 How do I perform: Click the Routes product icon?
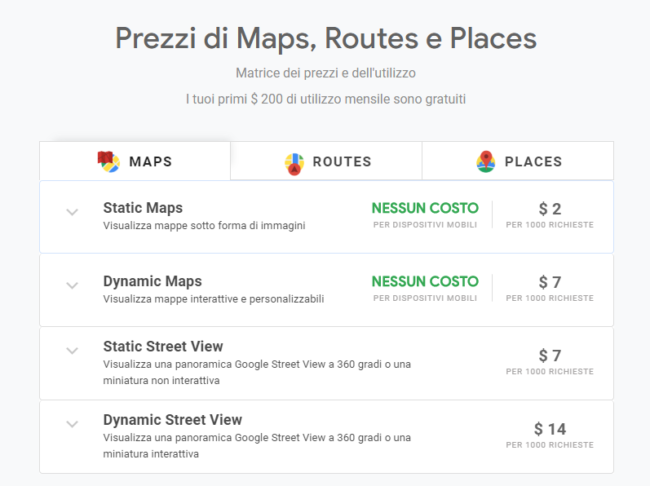coord(294,164)
